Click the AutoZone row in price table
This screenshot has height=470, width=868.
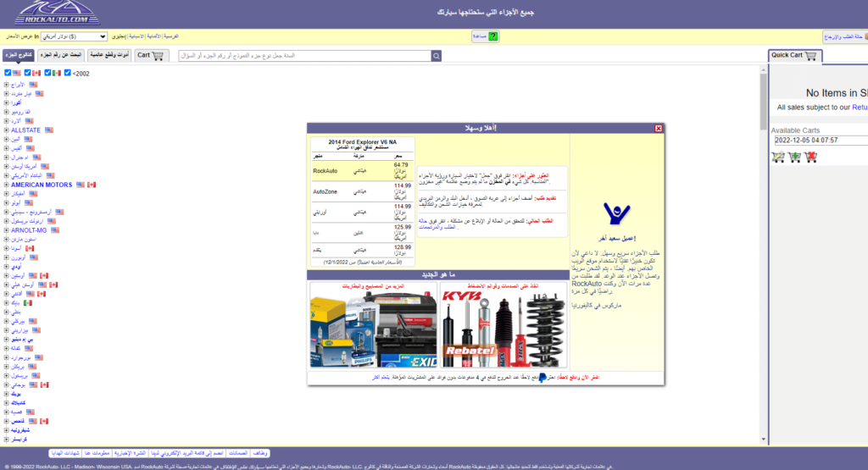point(363,192)
